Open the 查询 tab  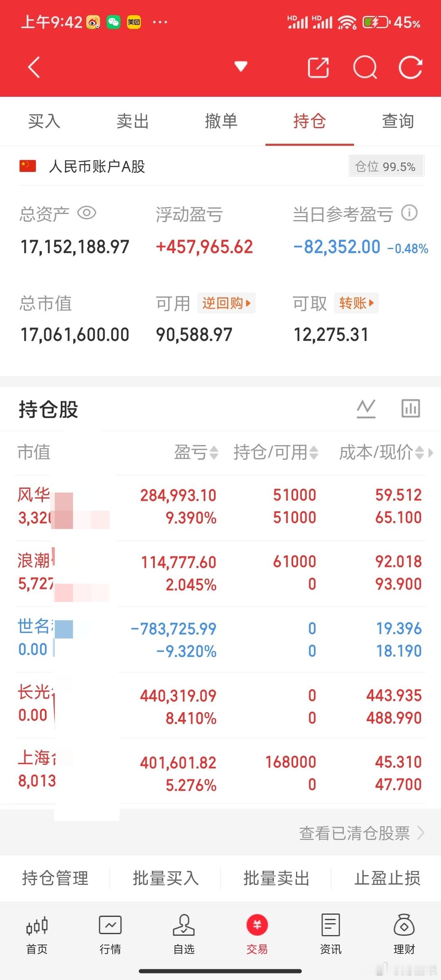(x=398, y=121)
